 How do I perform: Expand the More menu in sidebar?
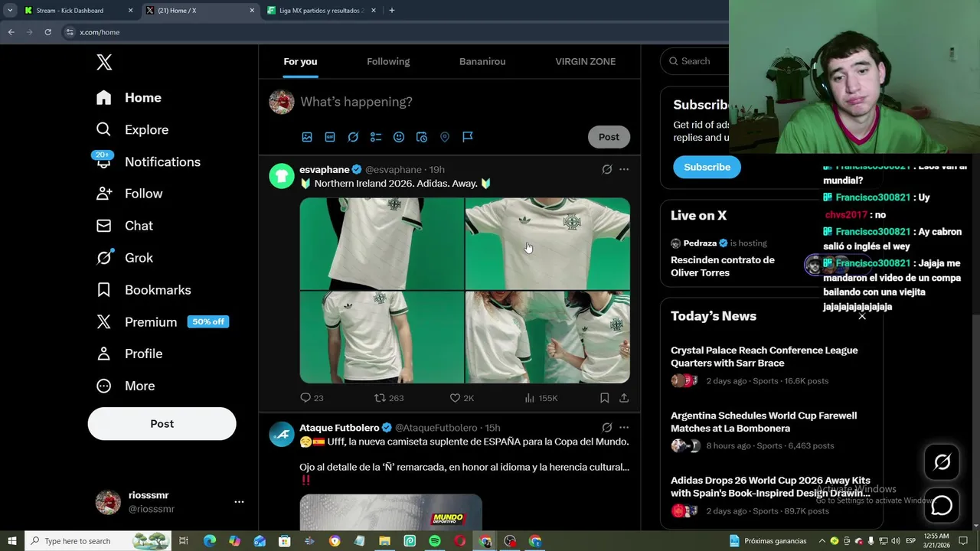click(126, 386)
